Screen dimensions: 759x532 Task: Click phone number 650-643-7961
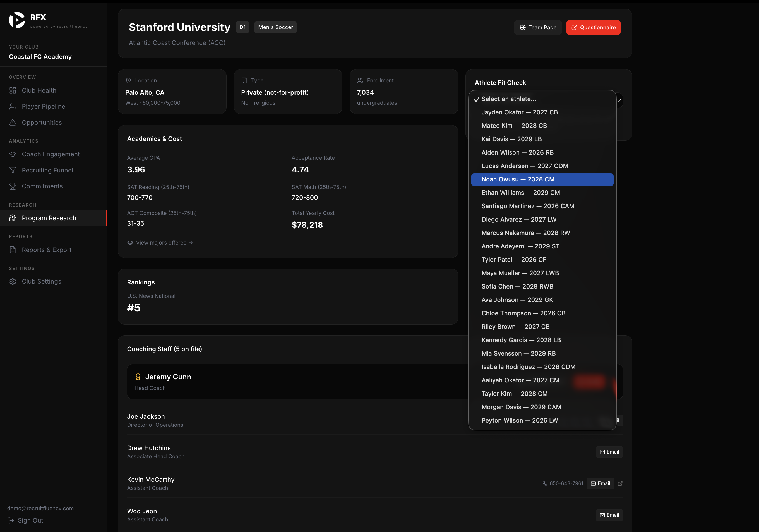[566, 483]
